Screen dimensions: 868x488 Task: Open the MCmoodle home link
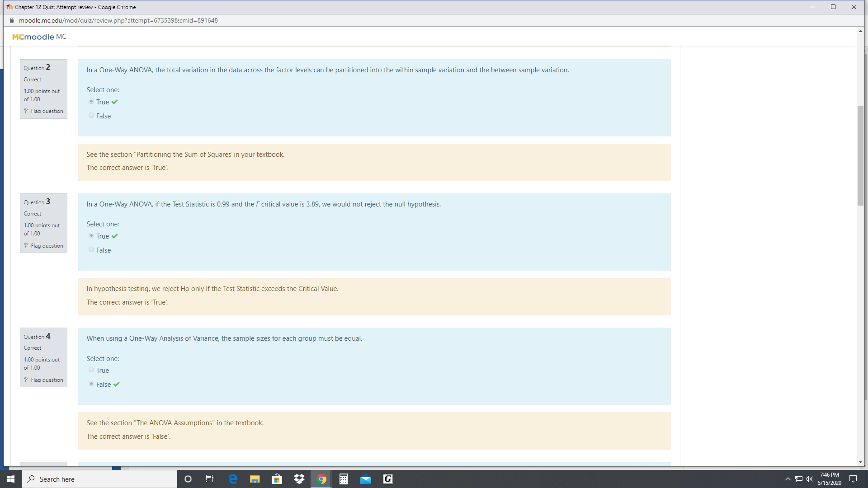(34, 37)
